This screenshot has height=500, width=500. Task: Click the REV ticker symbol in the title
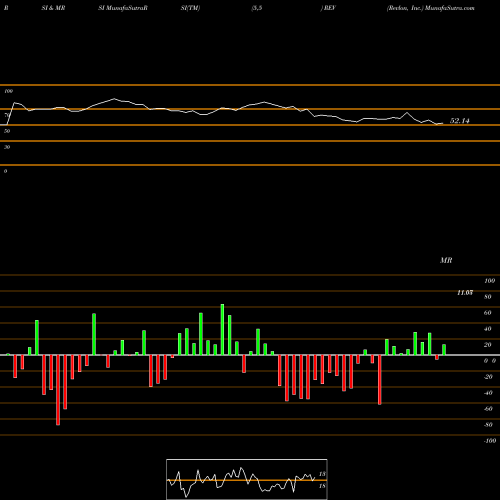(x=329, y=8)
